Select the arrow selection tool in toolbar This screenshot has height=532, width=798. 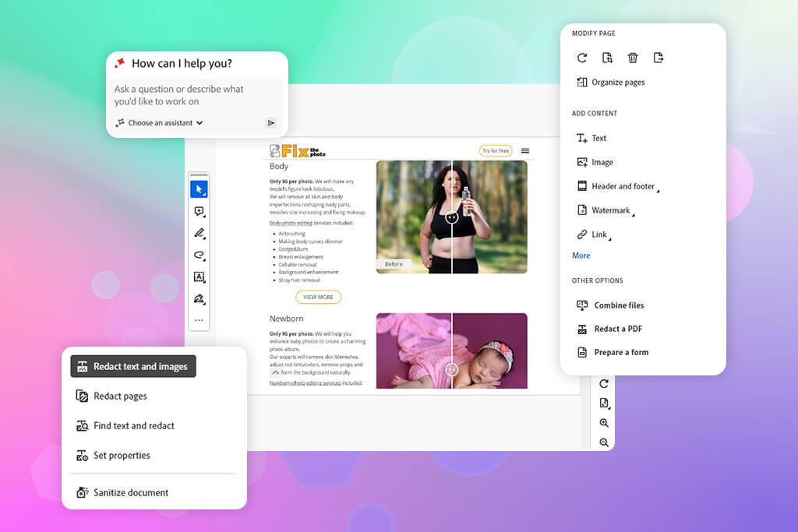199,189
